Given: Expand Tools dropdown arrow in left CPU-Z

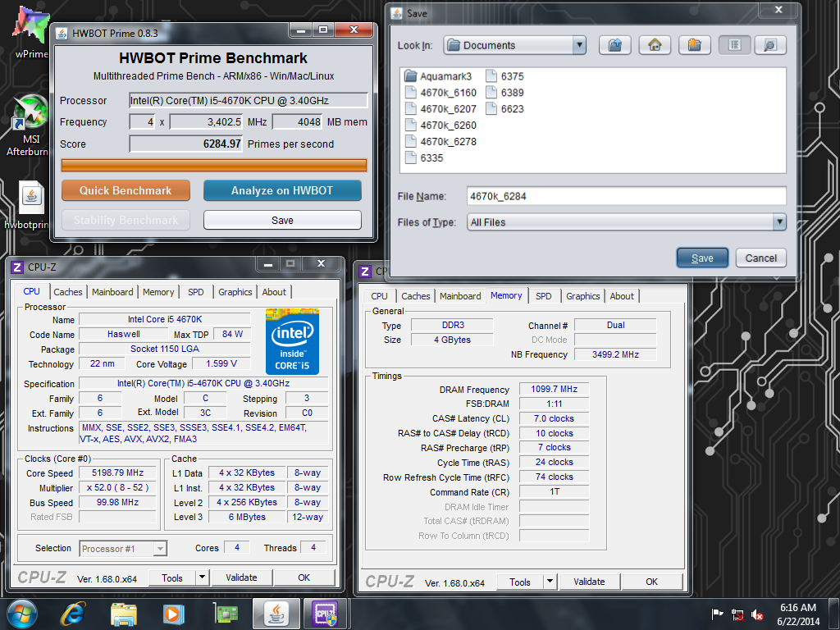Looking at the screenshot, I should [202, 577].
